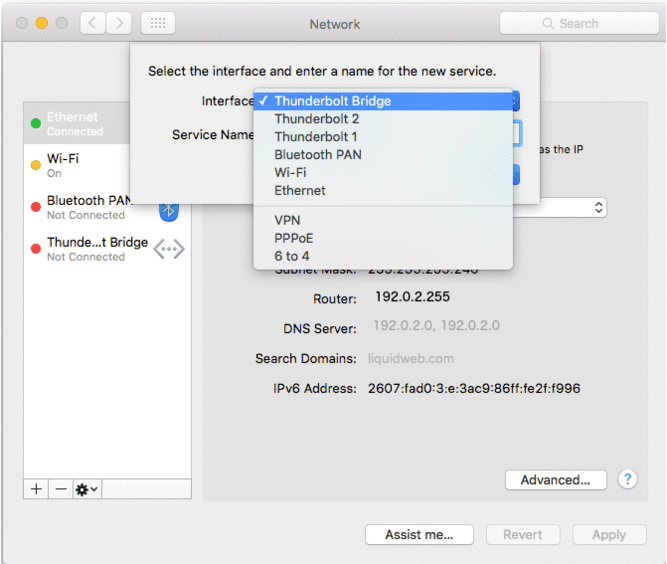
Task: Click the Advanced... button
Action: coord(556,480)
